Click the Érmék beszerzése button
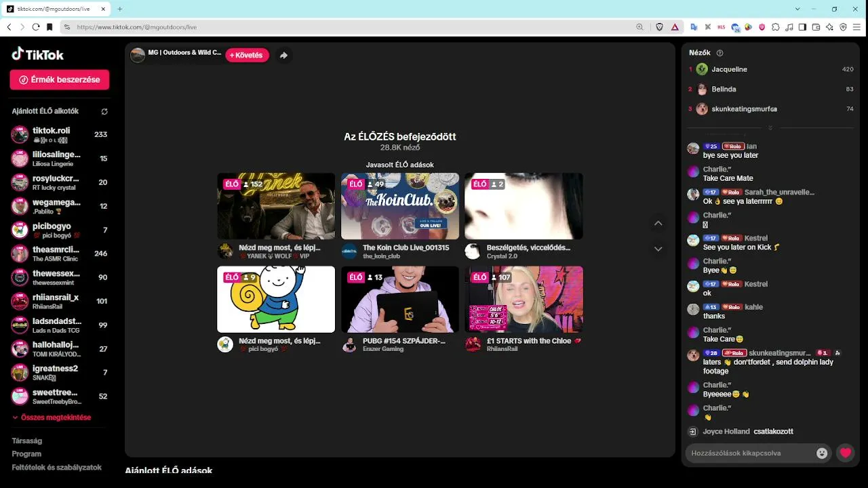The width and height of the screenshot is (868, 488). [x=60, y=79]
